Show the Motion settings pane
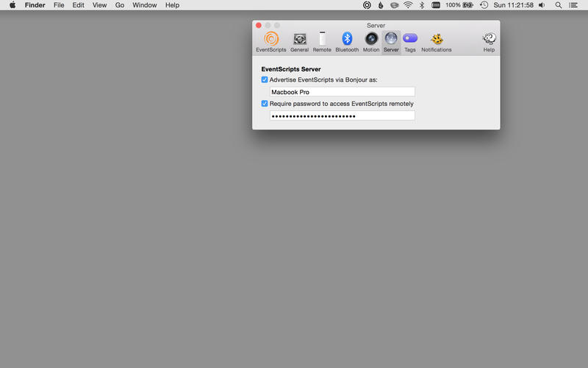The height and width of the screenshot is (368, 588). tap(371, 41)
